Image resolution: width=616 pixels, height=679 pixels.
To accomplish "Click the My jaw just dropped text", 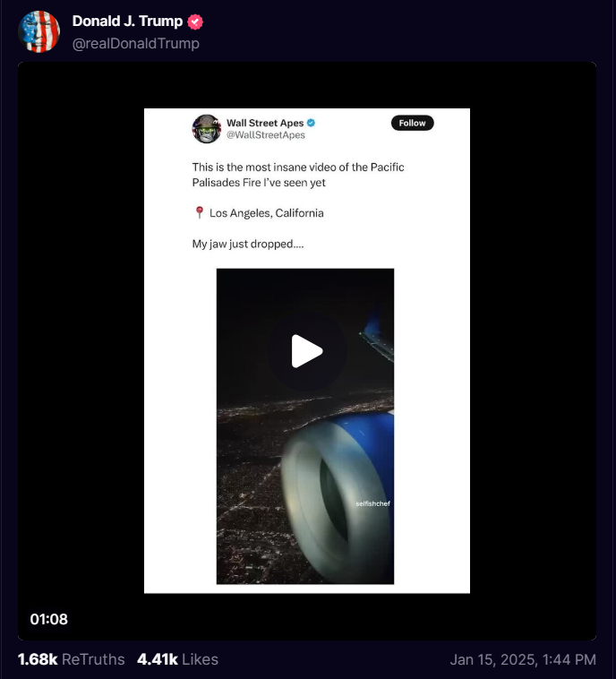I will pos(248,244).
